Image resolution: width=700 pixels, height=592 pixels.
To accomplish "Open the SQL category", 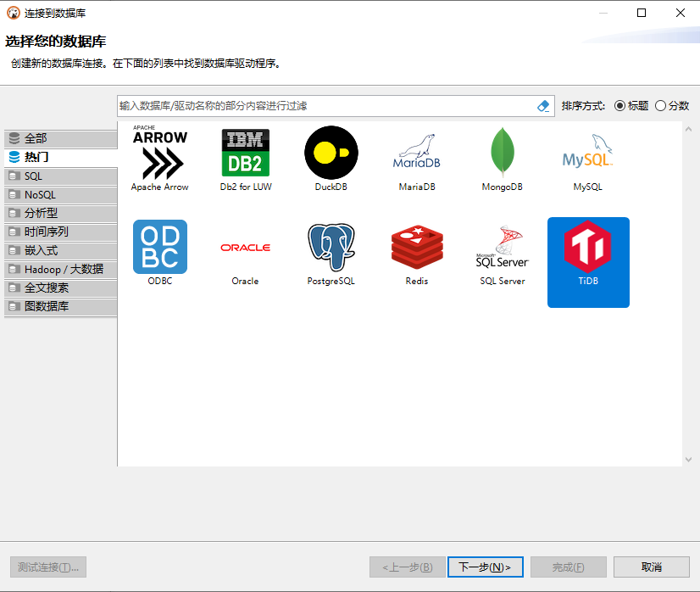I will [61, 176].
